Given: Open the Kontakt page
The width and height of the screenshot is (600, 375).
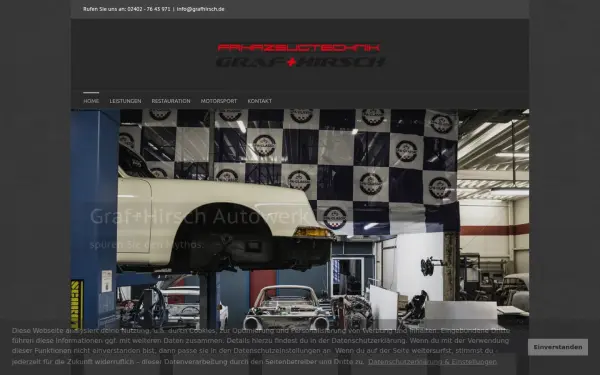Looking at the screenshot, I should tap(260, 101).
